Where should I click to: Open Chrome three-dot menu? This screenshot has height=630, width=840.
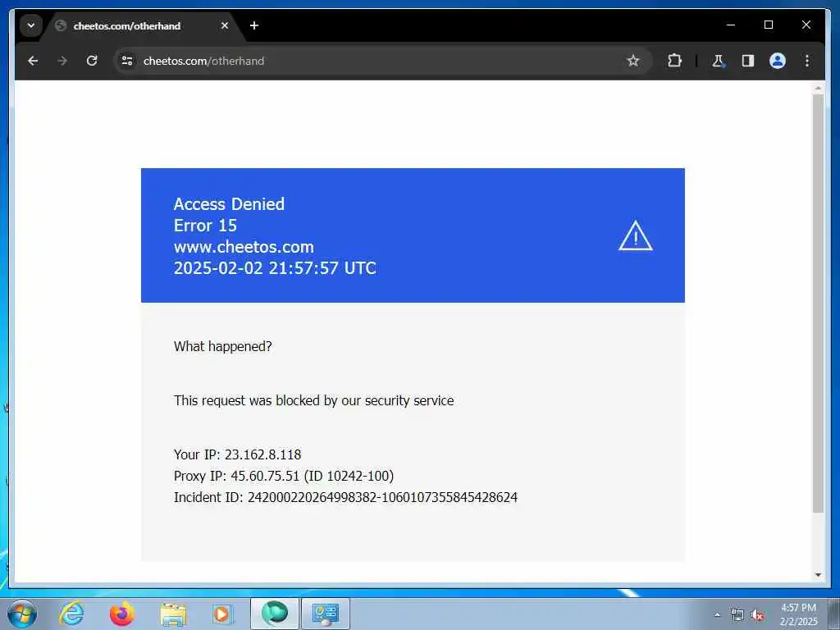(x=807, y=61)
